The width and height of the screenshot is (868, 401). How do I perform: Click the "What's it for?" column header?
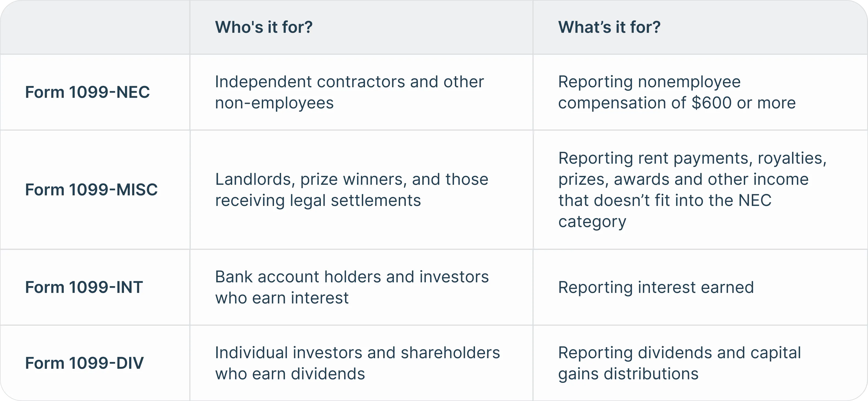click(609, 27)
